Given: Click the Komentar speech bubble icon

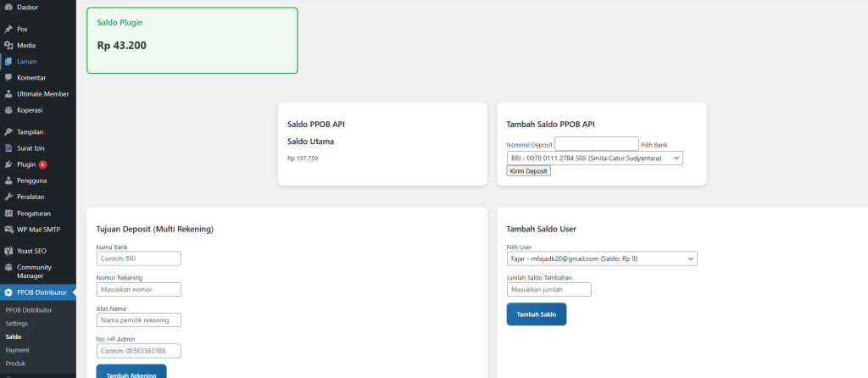Looking at the screenshot, I should click(x=8, y=77).
